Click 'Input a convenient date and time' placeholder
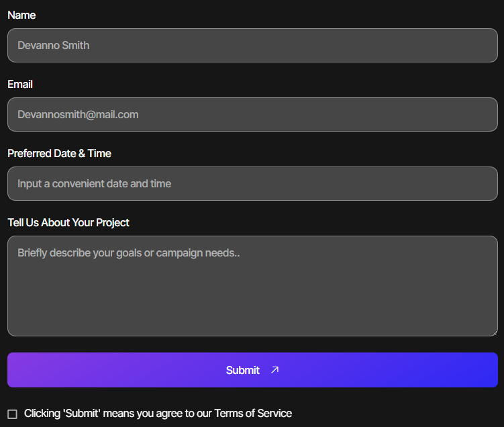504x427 pixels. point(94,184)
